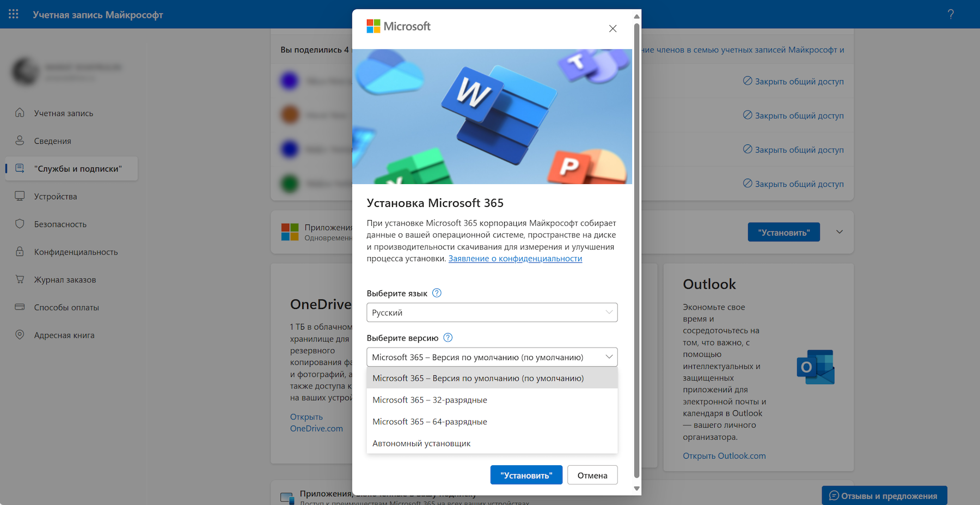Open the Открыть OneDrive.com link

click(x=316, y=423)
